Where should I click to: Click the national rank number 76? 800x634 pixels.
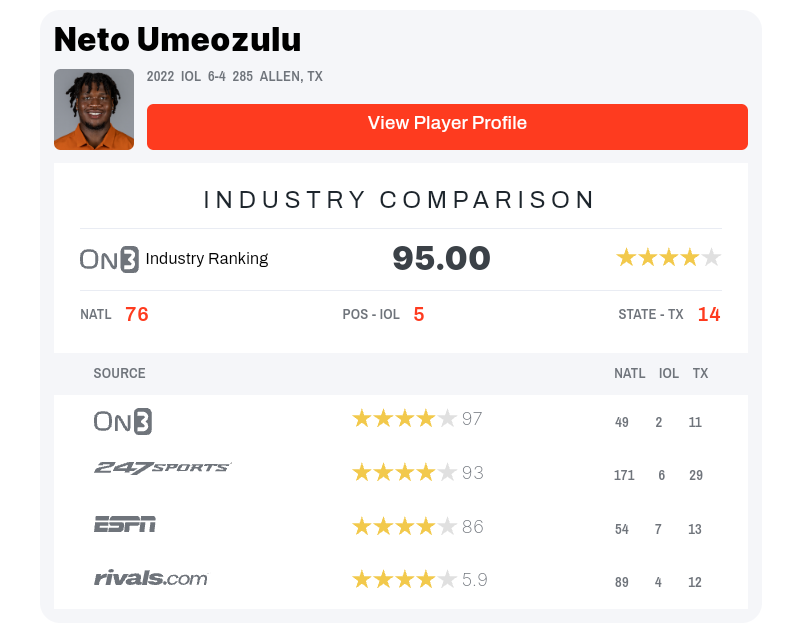[137, 314]
